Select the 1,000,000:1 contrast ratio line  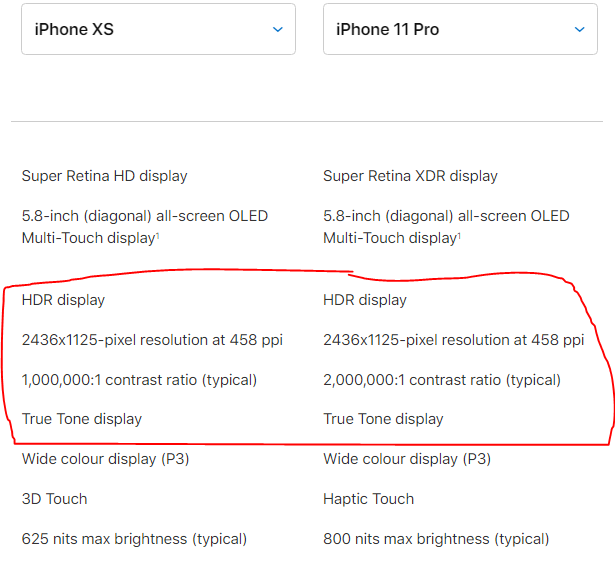(139, 380)
